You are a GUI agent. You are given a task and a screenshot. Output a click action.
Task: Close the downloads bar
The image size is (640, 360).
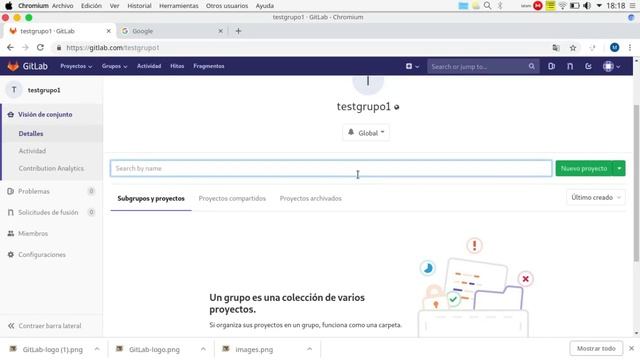(631, 349)
